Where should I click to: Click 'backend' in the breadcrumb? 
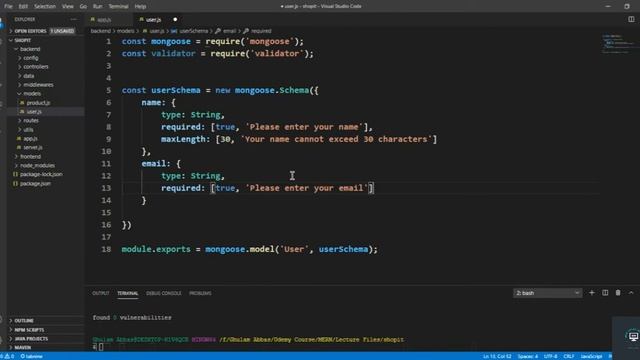coord(100,31)
